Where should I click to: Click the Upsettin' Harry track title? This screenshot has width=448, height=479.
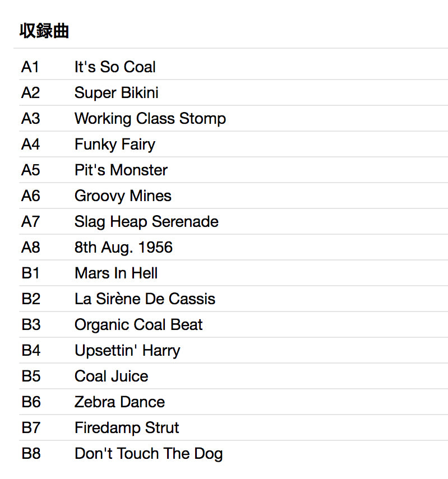(x=127, y=351)
